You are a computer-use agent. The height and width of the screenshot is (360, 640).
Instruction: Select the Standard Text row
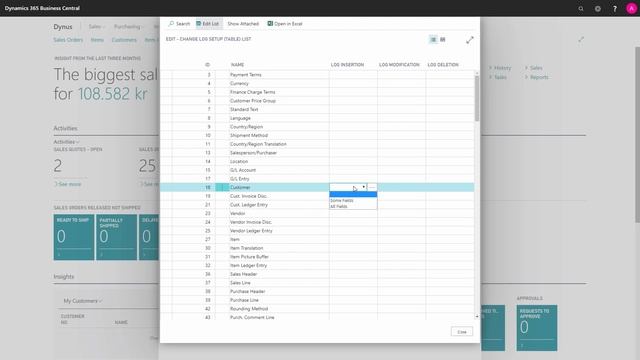[317, 109]
